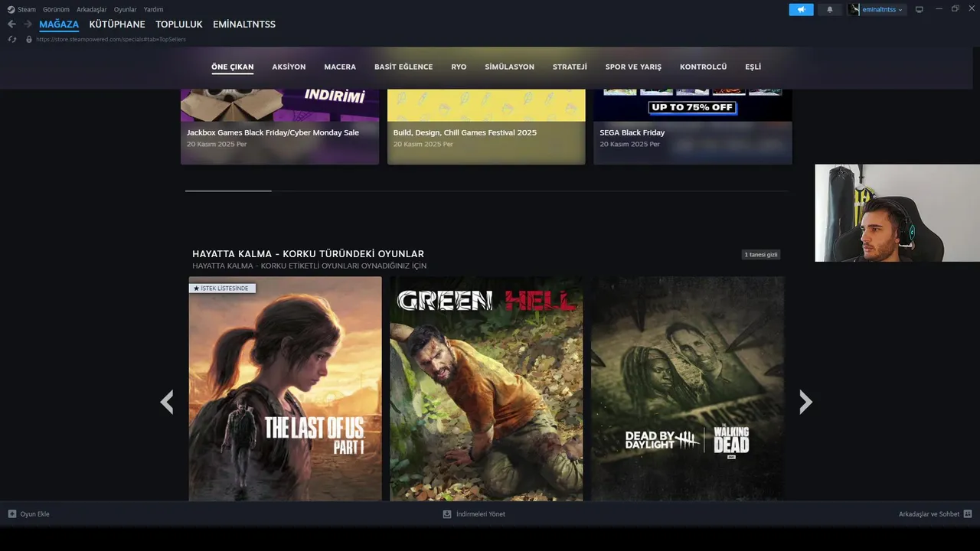
Task: Open the Arkadaşlar menu
Action: click(x=92, y=9)
